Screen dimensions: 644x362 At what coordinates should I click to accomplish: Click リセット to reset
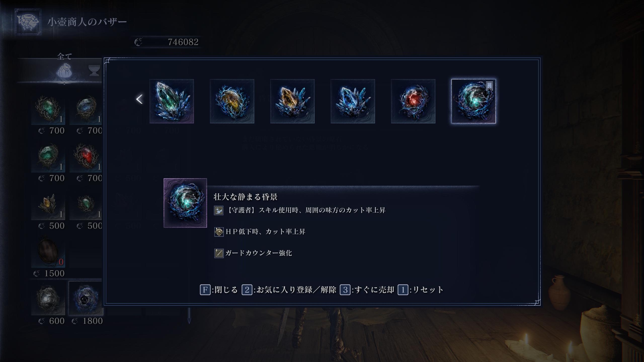pos(420,290)
